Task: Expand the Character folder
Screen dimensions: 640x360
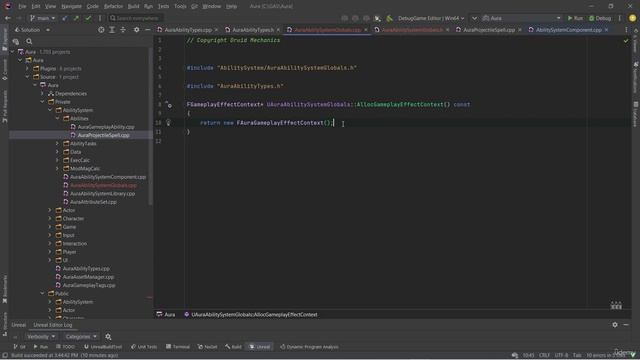Action: 50,218
